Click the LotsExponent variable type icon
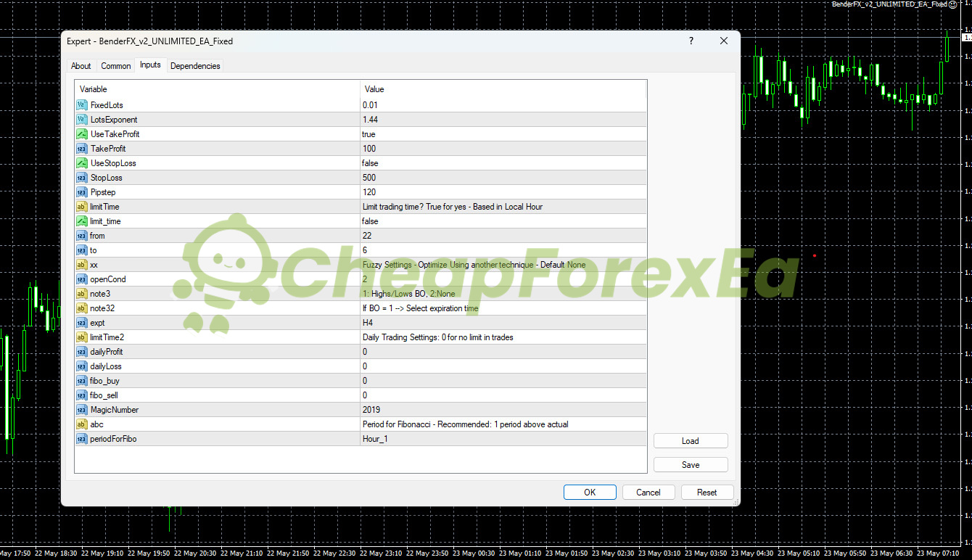The width and height of the screenshot is (972, 560). 81,120
